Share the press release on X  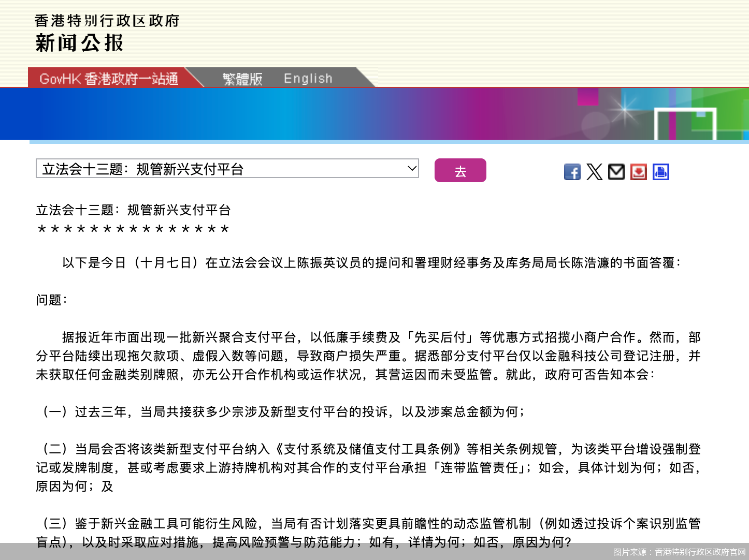click(595, 172)
